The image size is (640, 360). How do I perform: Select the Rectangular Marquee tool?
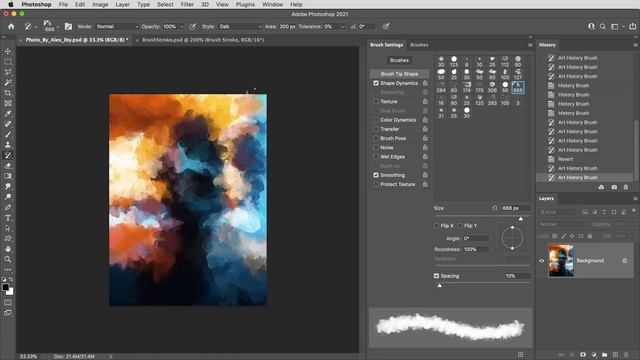coord(8,62)
